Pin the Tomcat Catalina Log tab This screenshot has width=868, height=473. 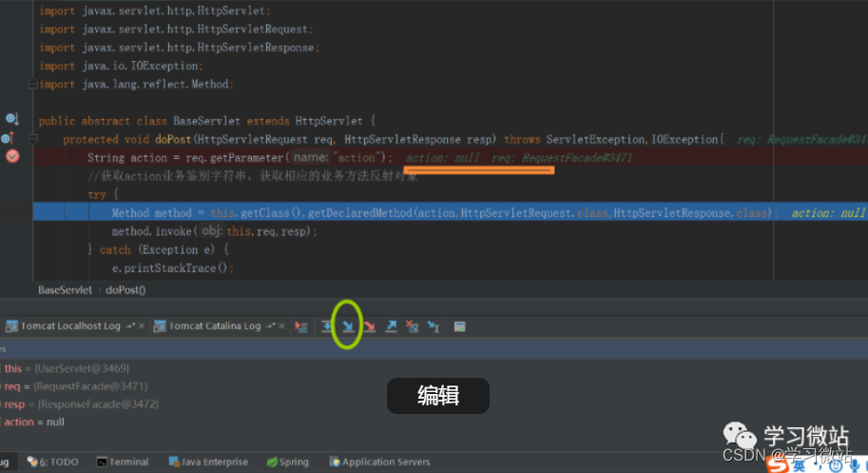(270, 326)
